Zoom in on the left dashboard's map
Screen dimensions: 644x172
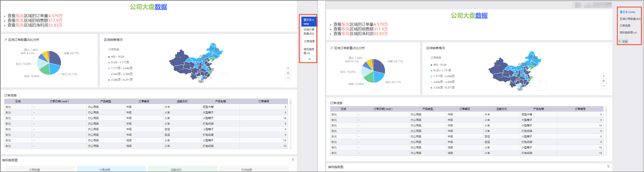[288, 68]
